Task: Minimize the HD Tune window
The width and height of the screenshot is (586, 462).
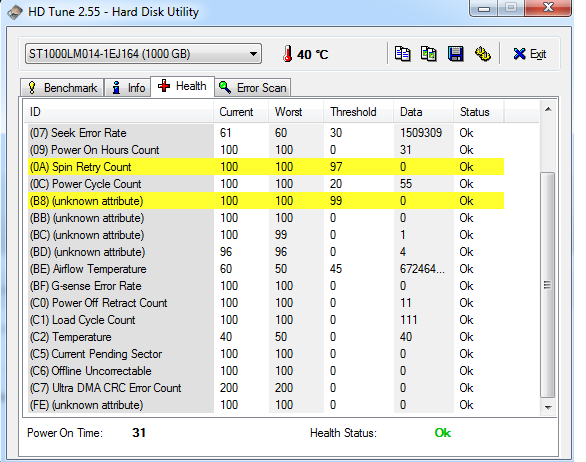Action: (484, 8)
